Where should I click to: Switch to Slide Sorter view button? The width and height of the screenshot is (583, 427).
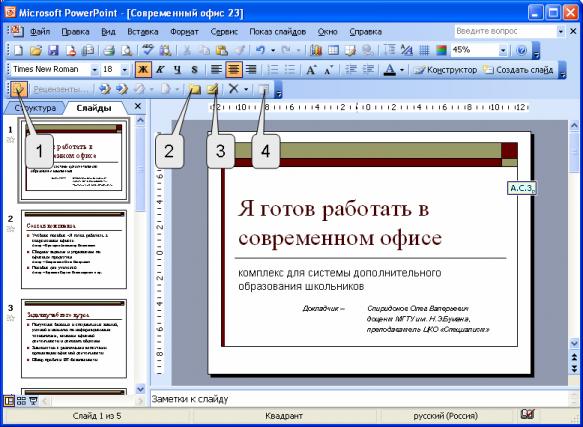[x=21, y=401]
